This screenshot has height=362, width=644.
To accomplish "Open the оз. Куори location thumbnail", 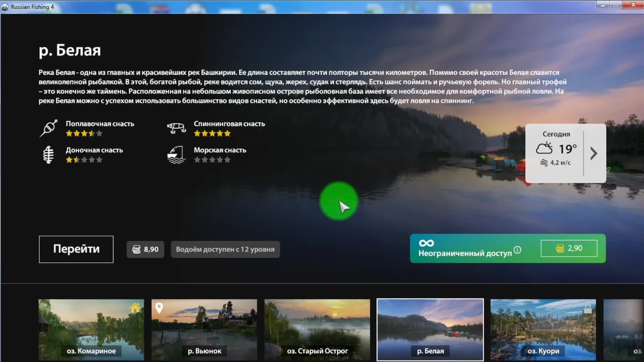I will tap(543, 329).
